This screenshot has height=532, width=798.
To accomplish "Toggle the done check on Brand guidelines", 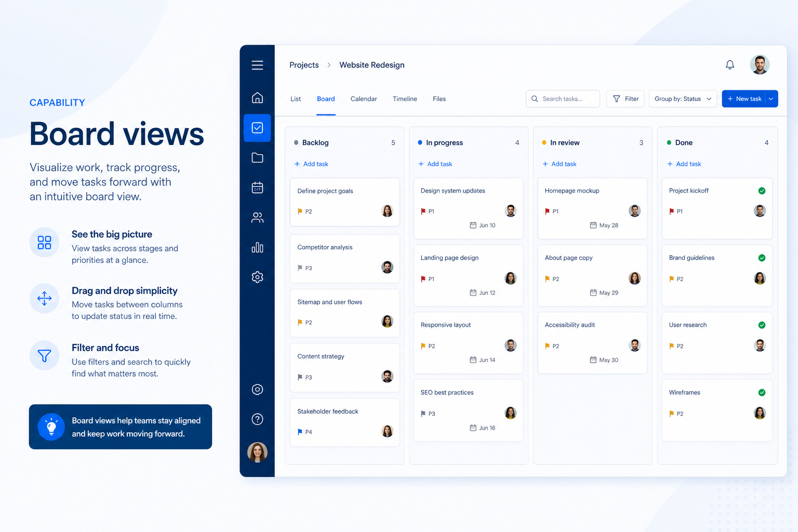I will 762,258.
